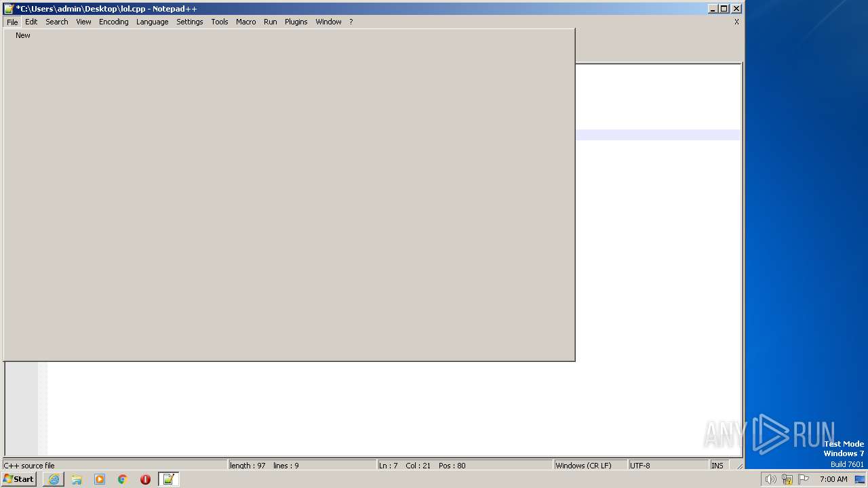Click Ln : 7 Col : 21 status field

465,466
